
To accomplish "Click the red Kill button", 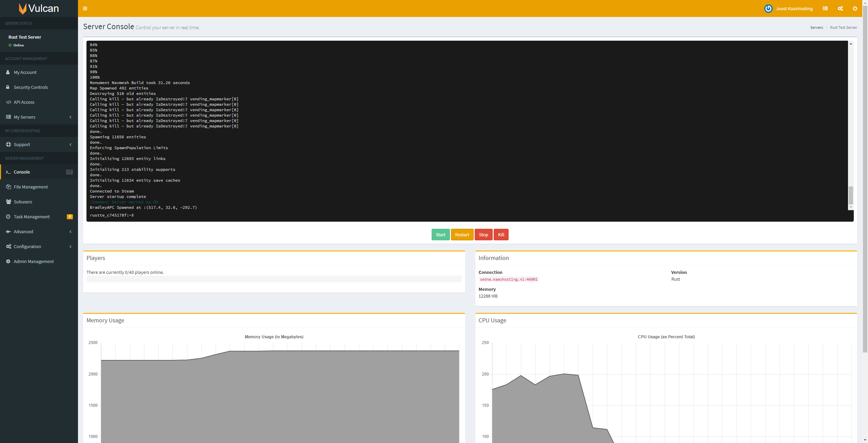I will (x=501, y=235).
